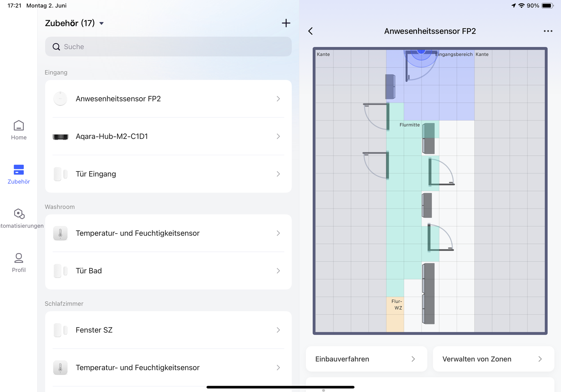Open Washroom Temperatur- und Feuchtigkeitsensor
The image size is (561, 392).
coord(168,233)
